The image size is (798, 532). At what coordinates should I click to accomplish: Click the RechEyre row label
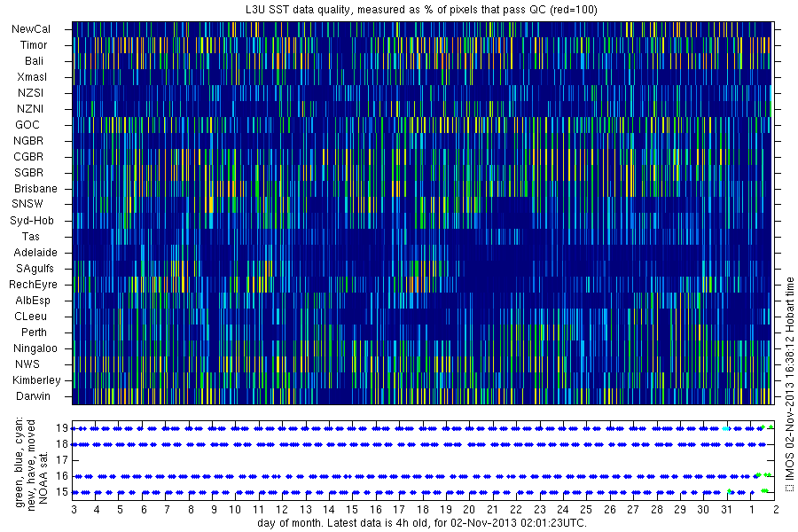[33, 285]
